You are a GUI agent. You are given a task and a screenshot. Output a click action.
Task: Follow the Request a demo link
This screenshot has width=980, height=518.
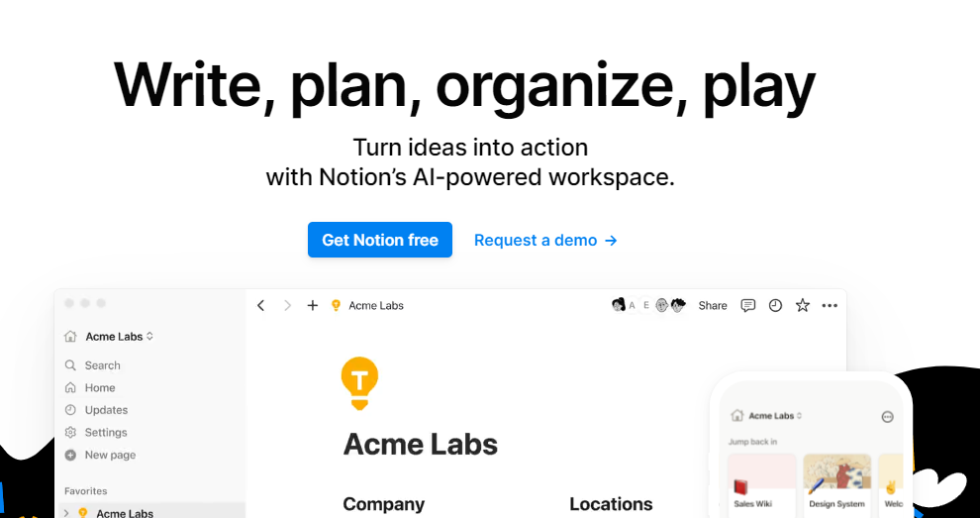(x=545, y=240)
